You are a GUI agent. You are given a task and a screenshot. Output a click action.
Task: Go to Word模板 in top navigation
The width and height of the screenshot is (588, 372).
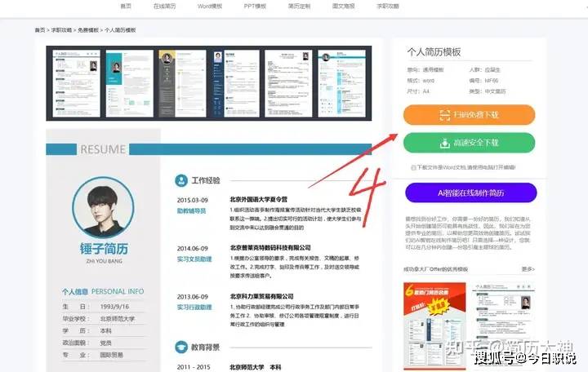tap(210, 6)
